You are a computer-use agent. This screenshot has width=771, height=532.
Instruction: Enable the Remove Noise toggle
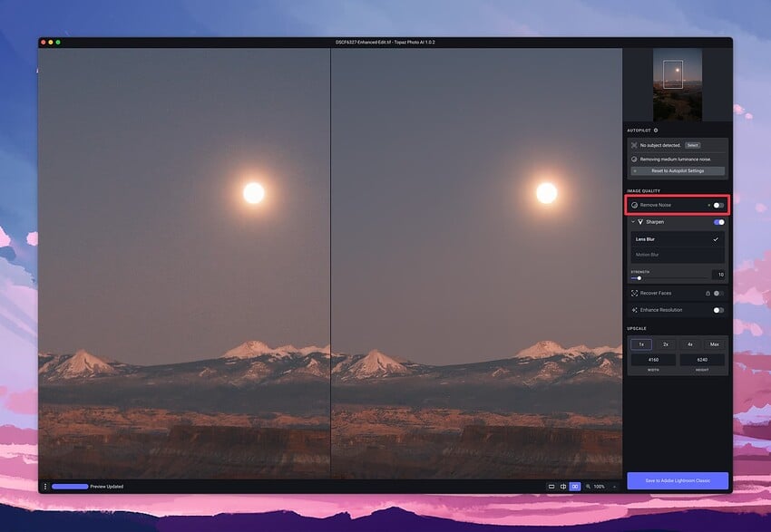pos(718,205)
